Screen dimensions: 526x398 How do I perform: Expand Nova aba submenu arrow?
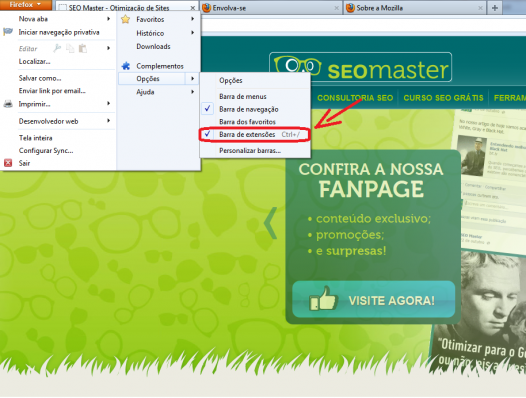coord(108,19)
